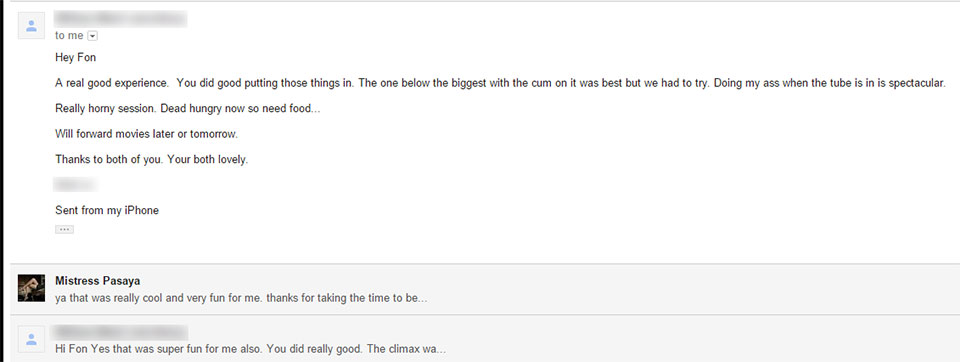960x362 pixels.
Task: Open the Mistress Pasaya sender name
Action: click(x=97, y=281)
